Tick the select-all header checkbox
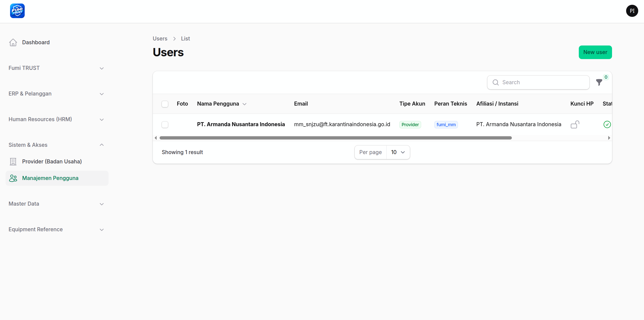 pyautogui.click(x=165, y=104)
